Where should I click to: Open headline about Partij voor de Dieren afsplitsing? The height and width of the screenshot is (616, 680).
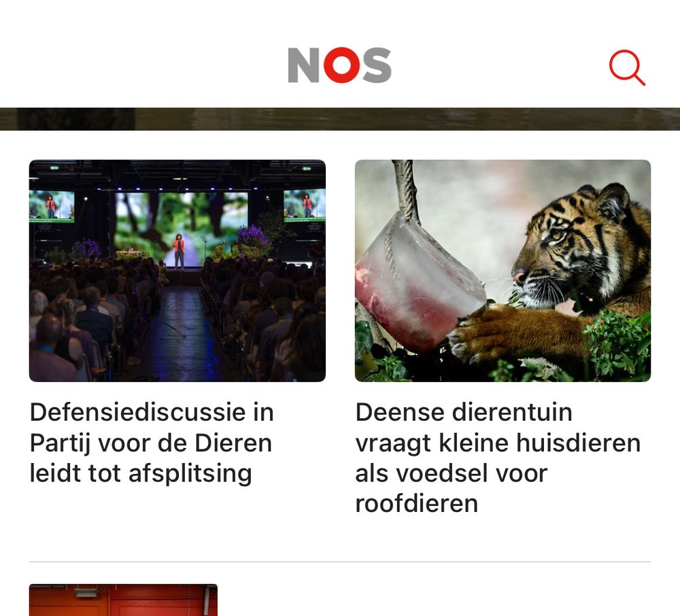pyautogui.click(x=152, y=443)
